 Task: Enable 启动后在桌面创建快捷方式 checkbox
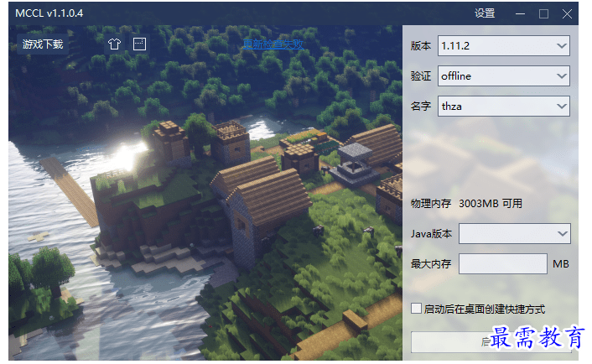[x=416, y=309]
